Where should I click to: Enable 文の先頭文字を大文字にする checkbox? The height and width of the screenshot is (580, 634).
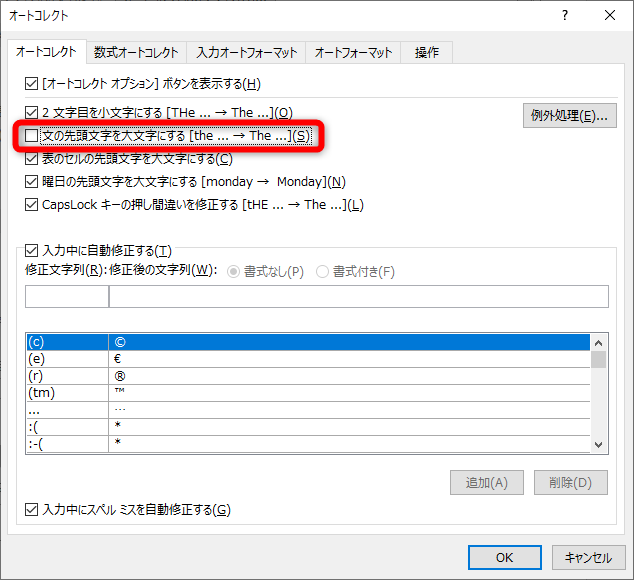32,135
